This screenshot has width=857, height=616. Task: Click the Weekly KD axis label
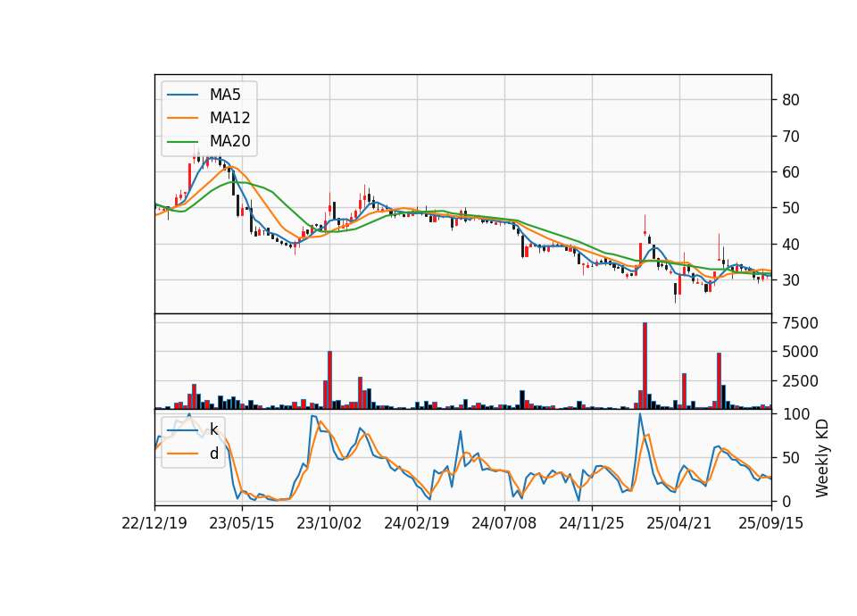[x=821, y=458]
